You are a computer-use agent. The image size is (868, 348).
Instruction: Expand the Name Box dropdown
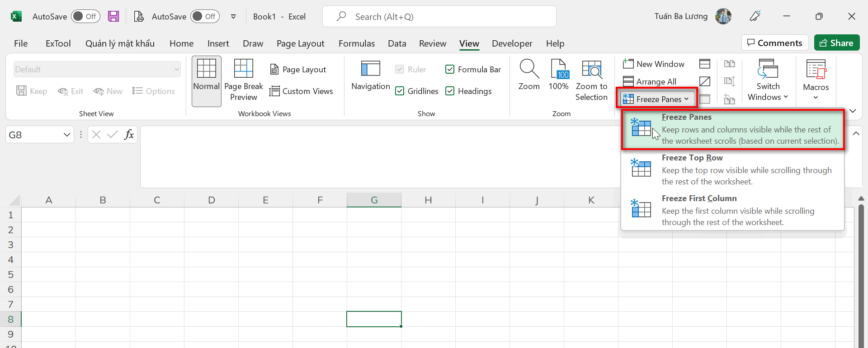click(66, 135)
